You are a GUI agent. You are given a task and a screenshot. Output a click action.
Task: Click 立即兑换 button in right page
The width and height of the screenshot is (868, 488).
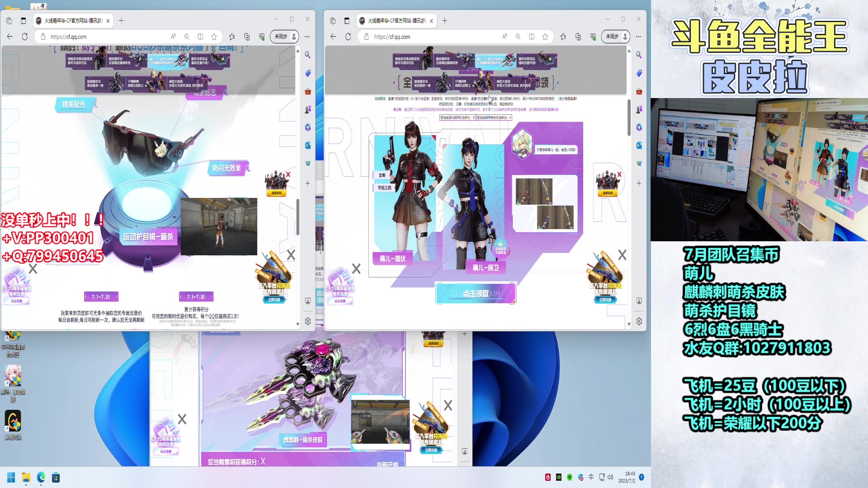pyautogui.click(x=605, y=300)
